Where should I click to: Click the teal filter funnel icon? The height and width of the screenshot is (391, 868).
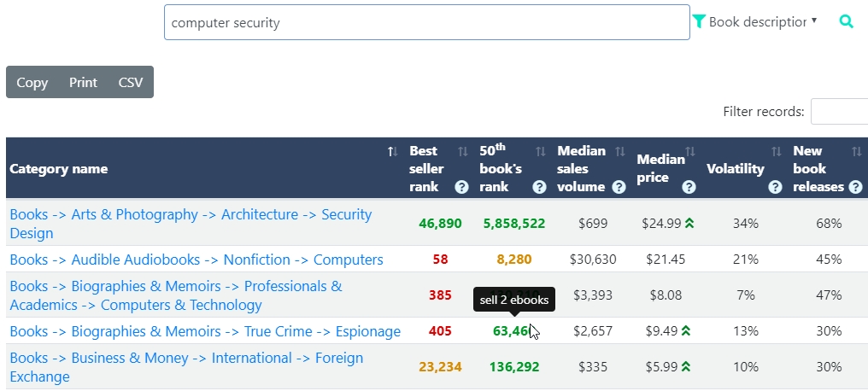pyautogui.click(x=699, y=21)
